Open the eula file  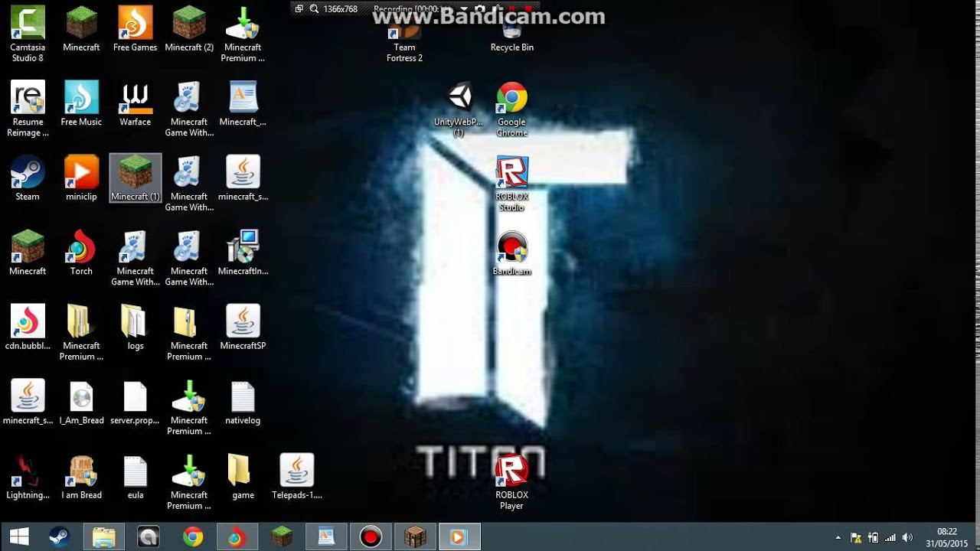pos(135,477)
